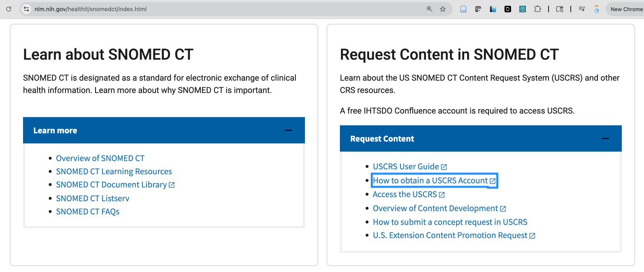
Task: Click the blue document extension icon
Action: tap(463, 9)
